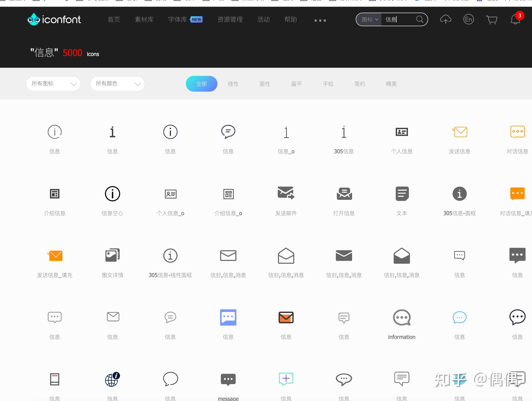This screenshot has height=401, width=532.
Task: Select the orange 发送信息 envelope icon
Action: click(460, 132)
